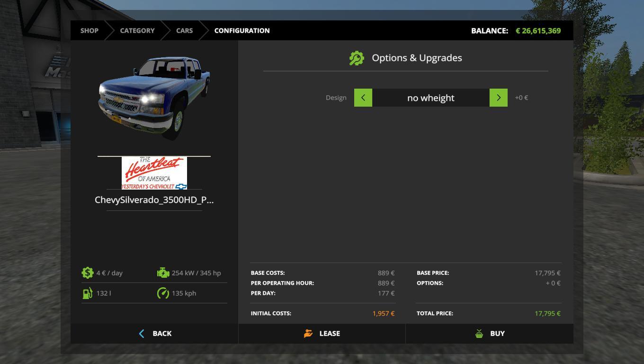Select the CONFIGURATION breadcrumb

click(x=241, y=30)
